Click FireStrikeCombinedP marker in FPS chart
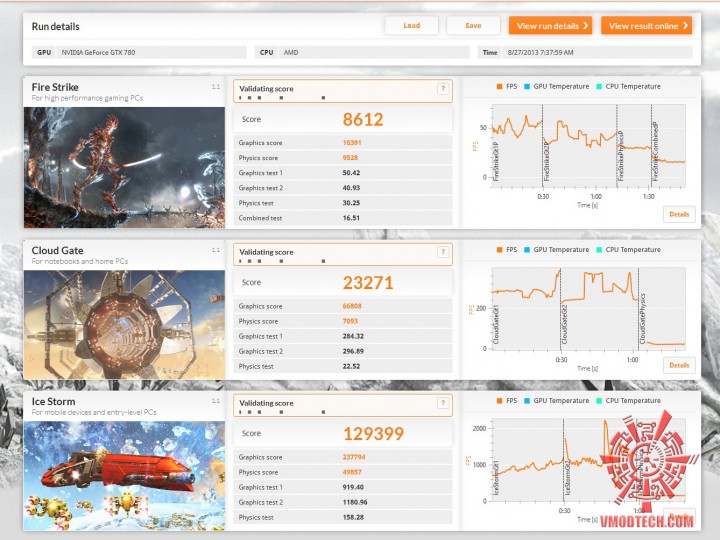The height and width of the screenshot is (540, 720). [655, 151]
